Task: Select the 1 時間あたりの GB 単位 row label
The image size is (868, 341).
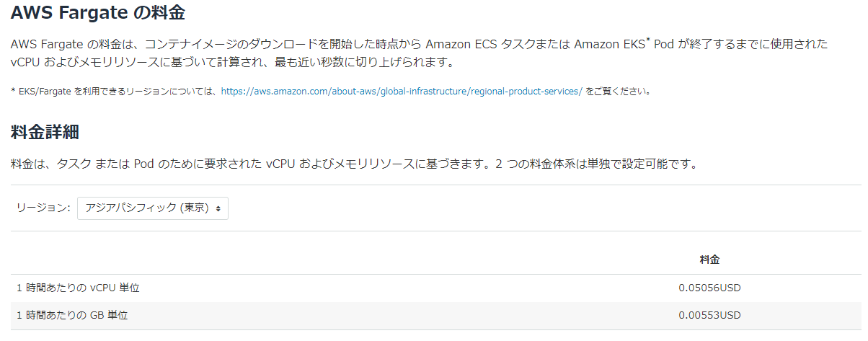Action: pos(72,315)
